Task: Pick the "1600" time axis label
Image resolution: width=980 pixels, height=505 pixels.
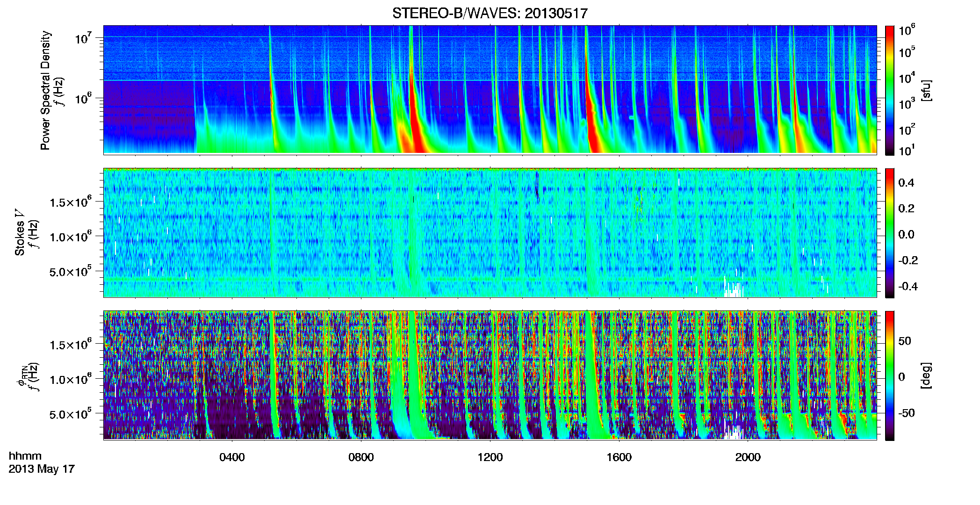Action: [619, 457]
